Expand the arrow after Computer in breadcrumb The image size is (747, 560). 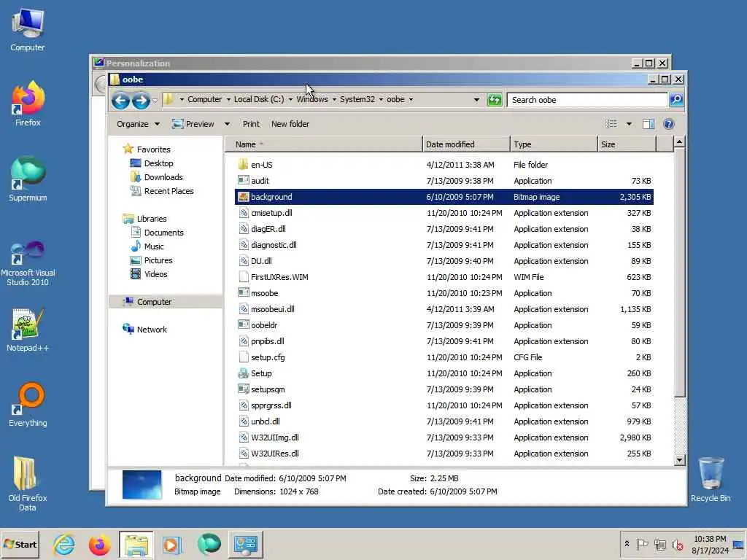point(228,99)
